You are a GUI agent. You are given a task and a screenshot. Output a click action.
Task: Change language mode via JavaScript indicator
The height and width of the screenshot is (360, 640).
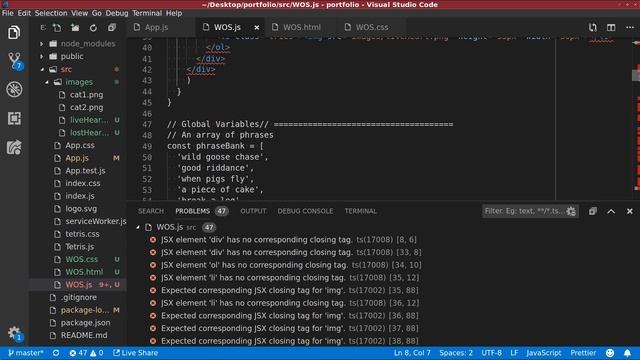[x=544, y=353]
